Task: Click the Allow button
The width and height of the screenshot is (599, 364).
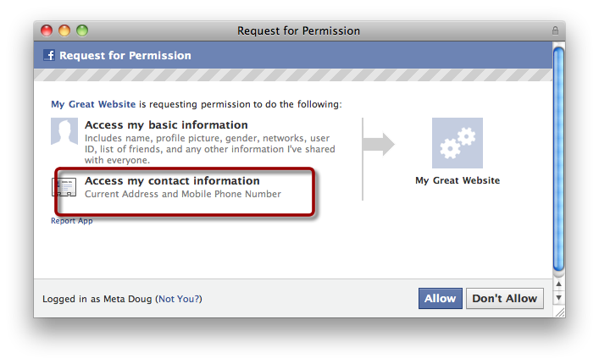Action: tap(440, 298)
